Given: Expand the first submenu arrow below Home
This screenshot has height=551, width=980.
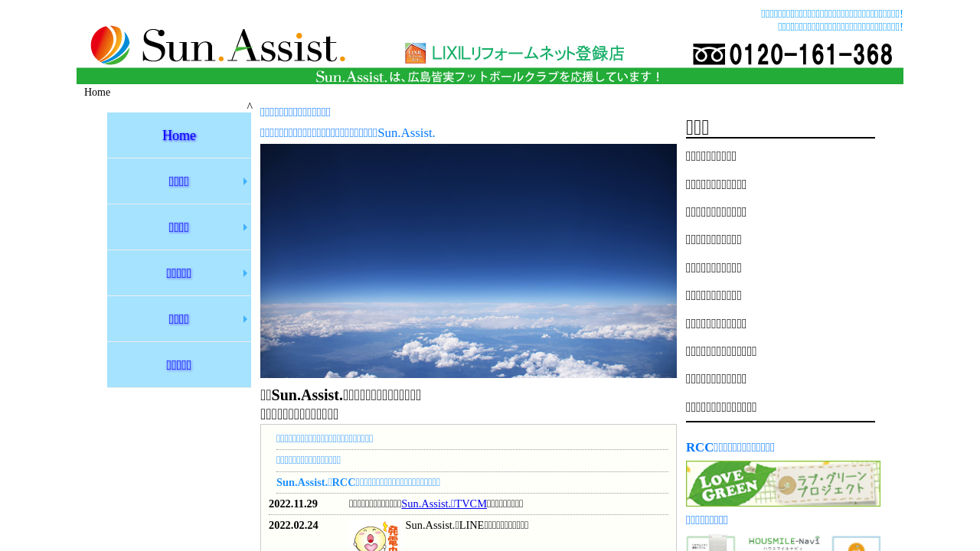Looking at the screenshot, I should (245, 181).
